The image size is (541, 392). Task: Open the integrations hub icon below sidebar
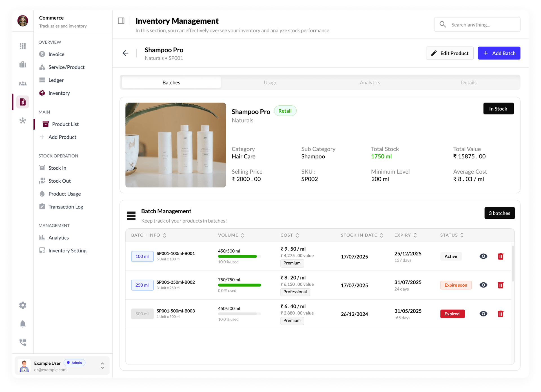point(23,121)
